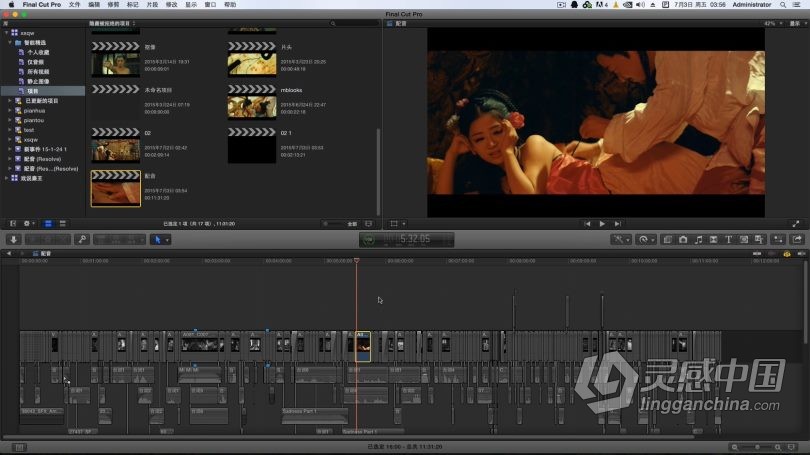Toggle timeline solo headphones button
The height and width of the screenshot is (455, 810).
787,254
